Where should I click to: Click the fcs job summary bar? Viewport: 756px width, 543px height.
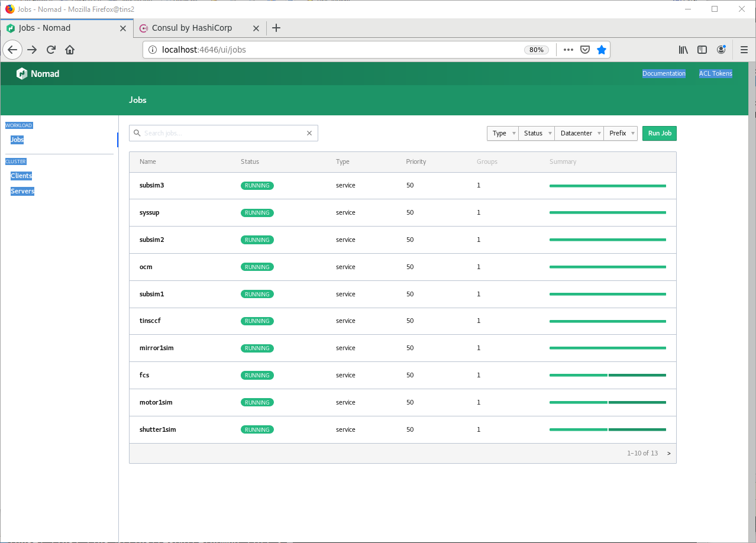pos(608,375)
